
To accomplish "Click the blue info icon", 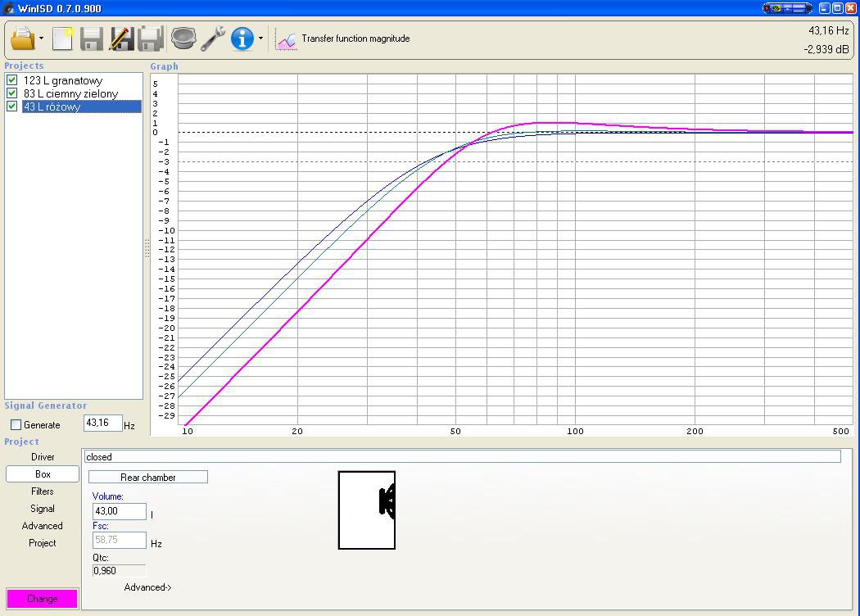I will [x=242, y=38].
